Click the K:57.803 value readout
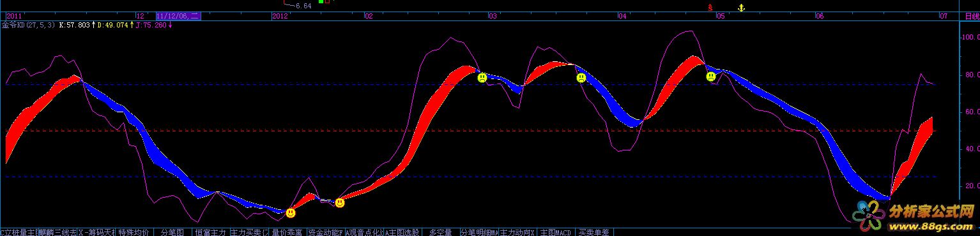The height and width of the screenshot is (236, 980). click(x=73, y=26)
